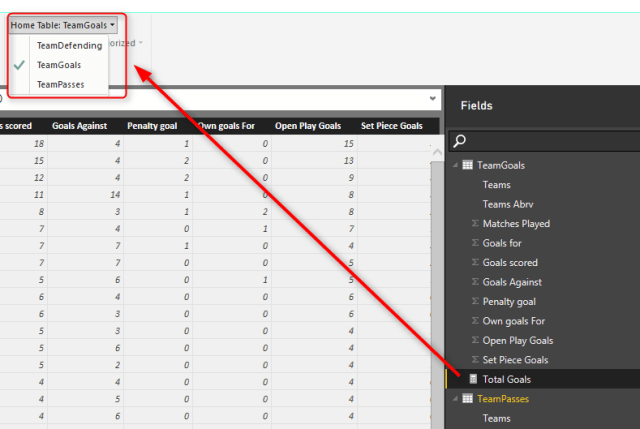Screen dimensions: 640x429
Task: Click the Open Play Goals column header
Action: click(308, 126)
